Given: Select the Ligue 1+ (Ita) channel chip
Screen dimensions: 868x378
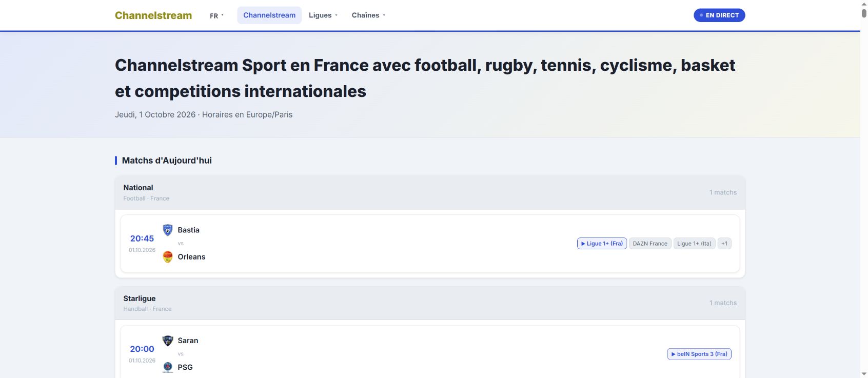Looking at the screenshot, I should point(694,244).
